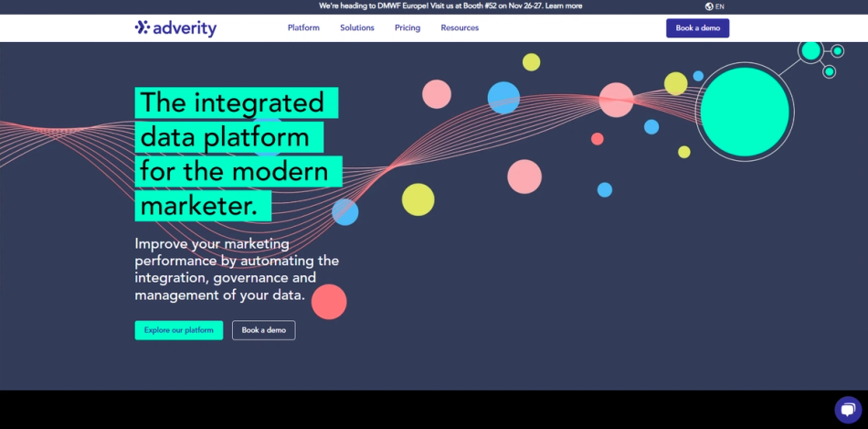Image resolution: width=868 pixels, height=429 pixels.
Task: Click the 'marketer.' headline line
Action: point(203,206)
